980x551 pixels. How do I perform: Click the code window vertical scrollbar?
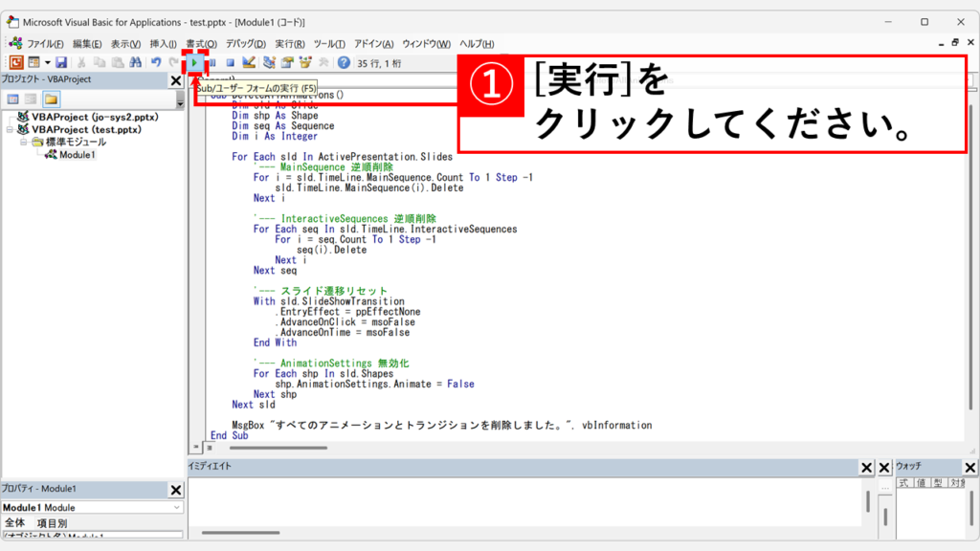[970, 256]
